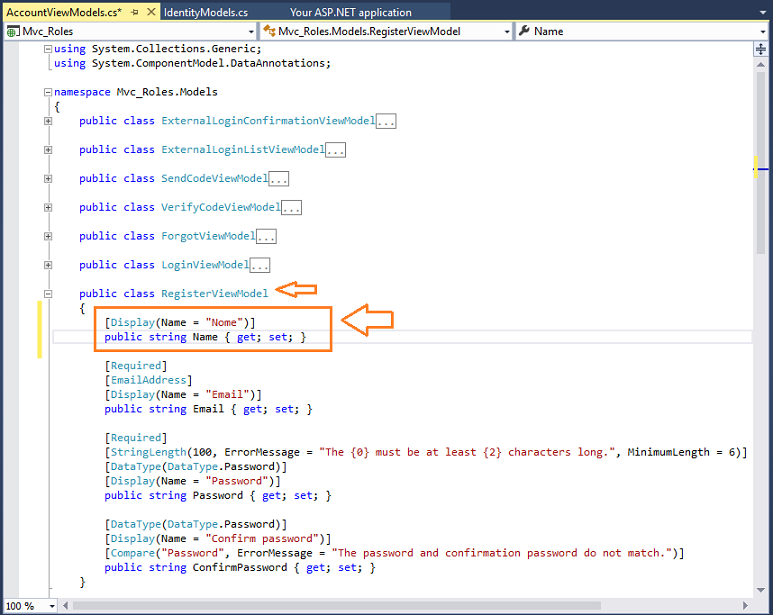The width and height of the screenshot is (773, 615).
Task: Click the horizontal scrollbar left arrow
Action: [x=65, y=606]
